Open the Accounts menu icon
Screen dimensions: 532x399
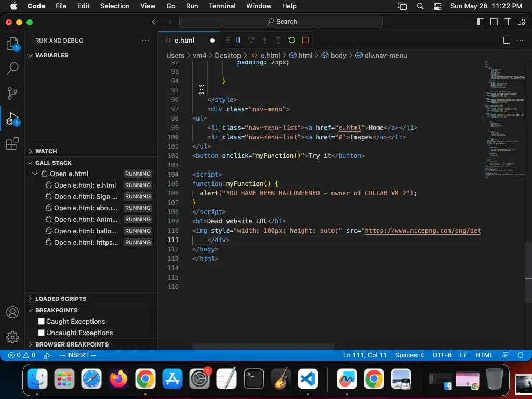coord(12,312)
